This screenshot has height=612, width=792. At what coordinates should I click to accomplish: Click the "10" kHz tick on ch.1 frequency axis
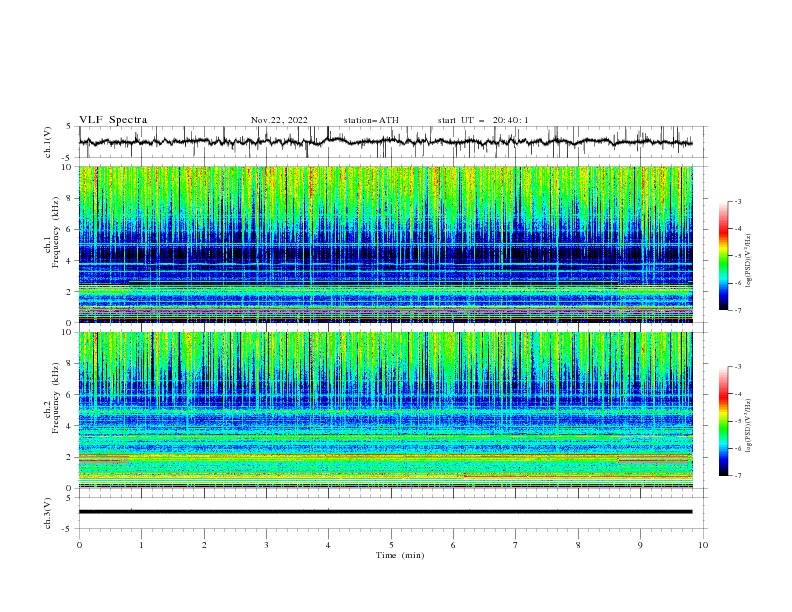pos(68,167)
